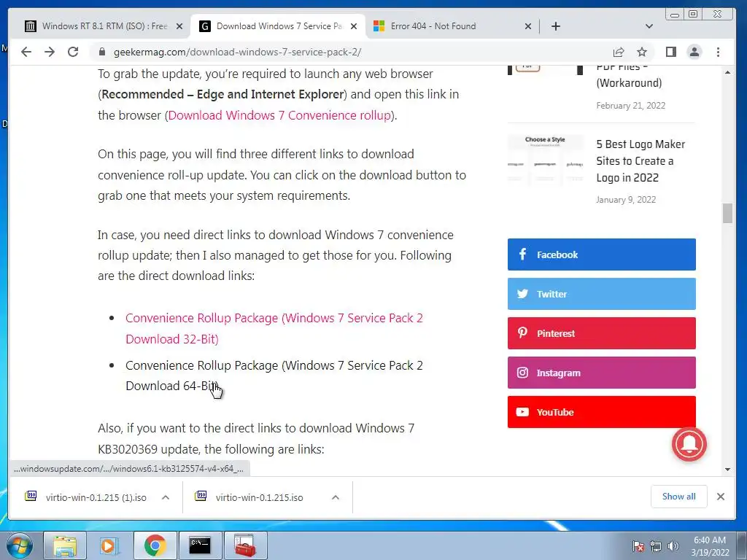Subscribe via YouTube button
This screenshot has height=560, width=747.
pyautogui.click(x=601, y=412)
